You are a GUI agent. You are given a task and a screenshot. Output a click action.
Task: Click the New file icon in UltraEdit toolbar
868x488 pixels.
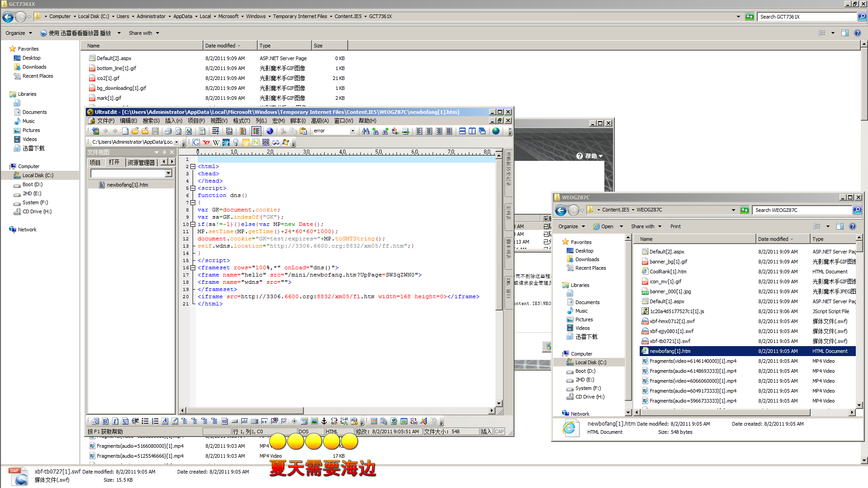[x=125, y=131]
